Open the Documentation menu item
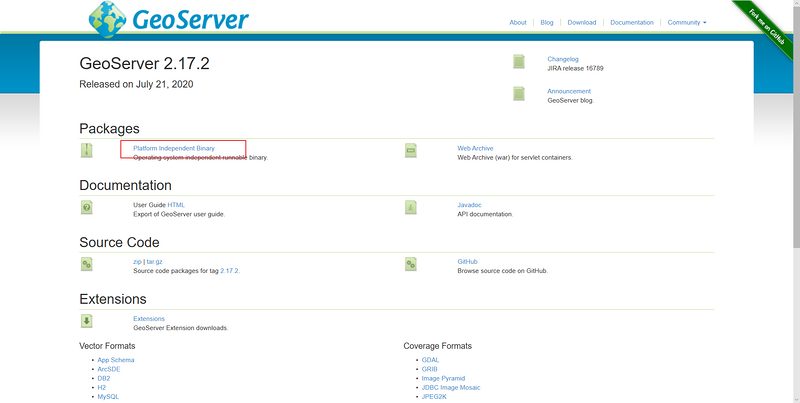800x403 pixels. (632, 22)
